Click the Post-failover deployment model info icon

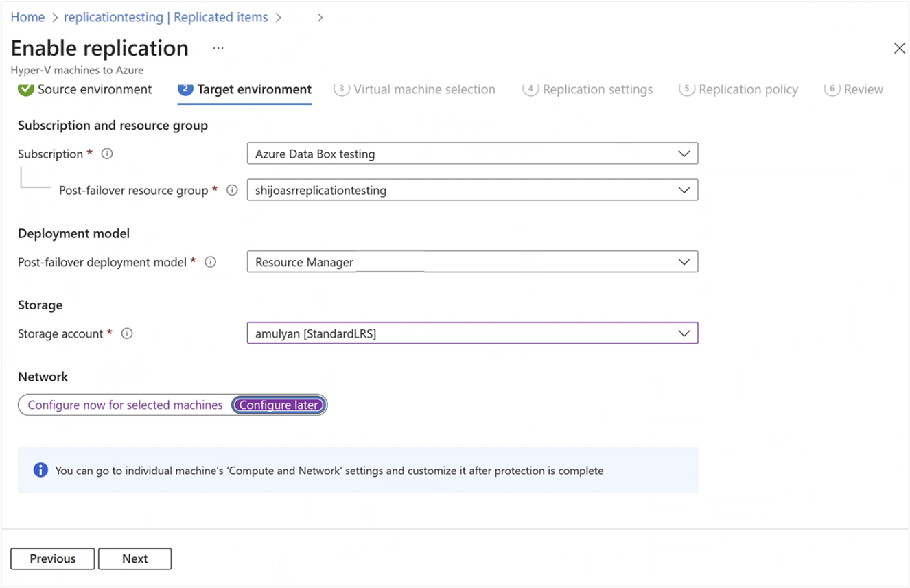211,261
